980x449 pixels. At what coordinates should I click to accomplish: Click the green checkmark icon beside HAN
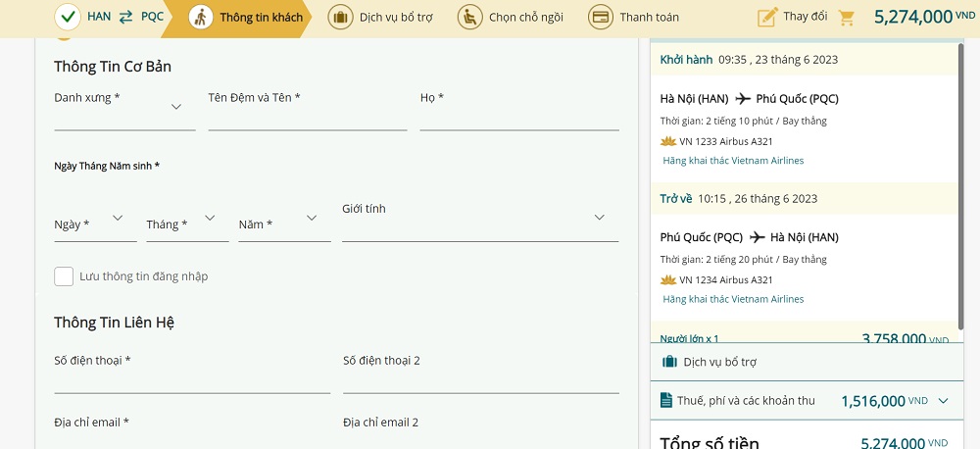(x=68, y=17)
